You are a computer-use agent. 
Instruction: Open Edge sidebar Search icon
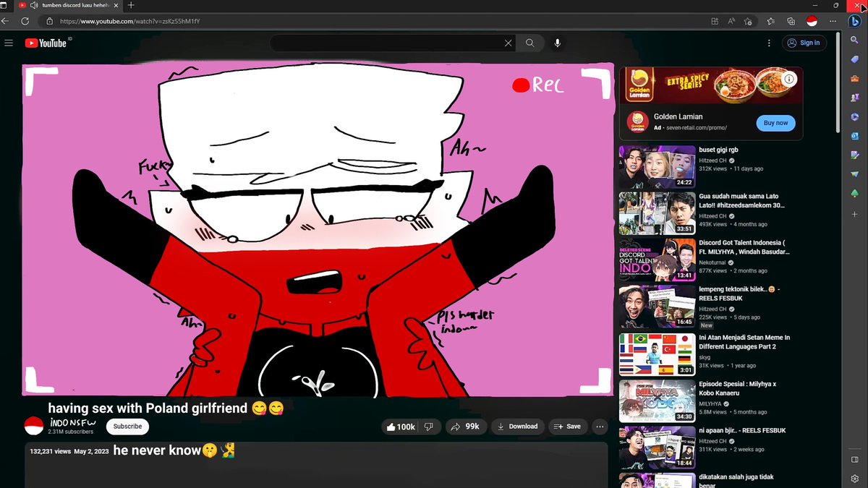point(854,40)
